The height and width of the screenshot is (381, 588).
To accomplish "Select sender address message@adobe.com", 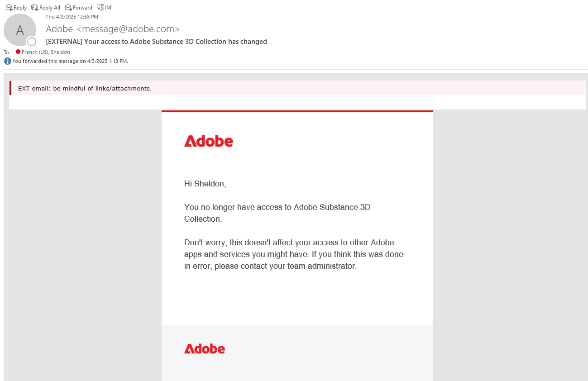I will [x=128, y=29].
